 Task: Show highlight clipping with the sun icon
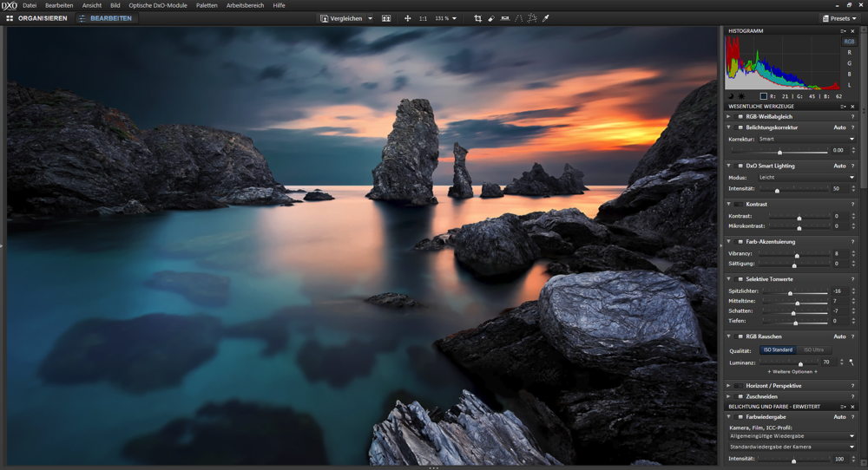coord(740,96)
